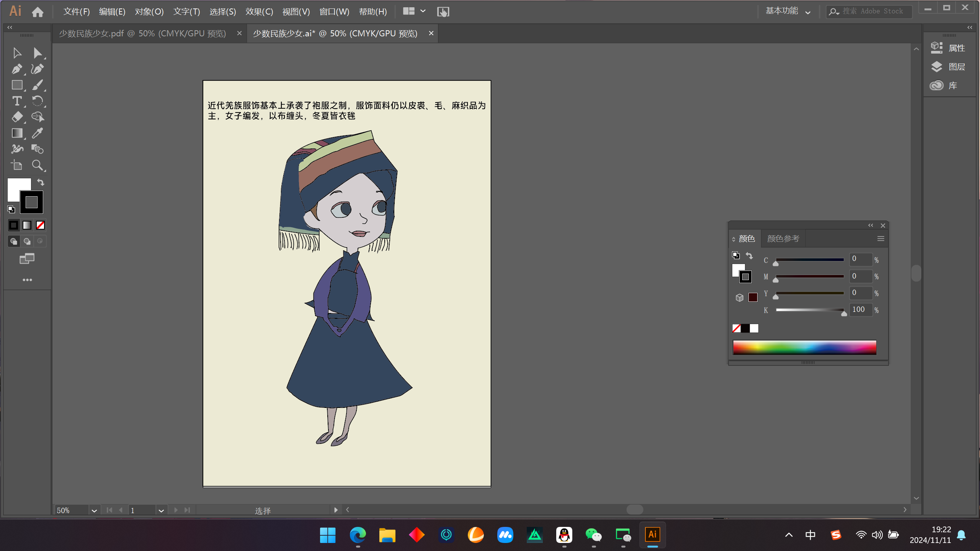
Task: Select the Selection tool (outline arrow)
Action: 17,53
